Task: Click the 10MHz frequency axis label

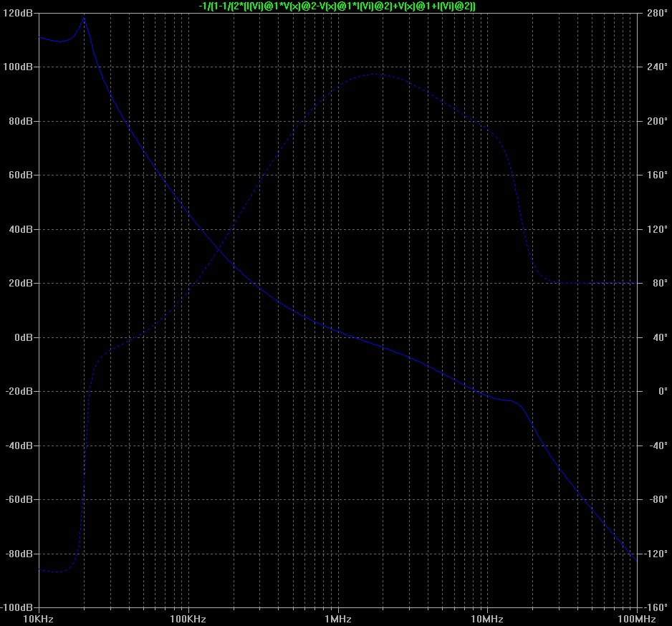Action: click(x=487, y=619)
